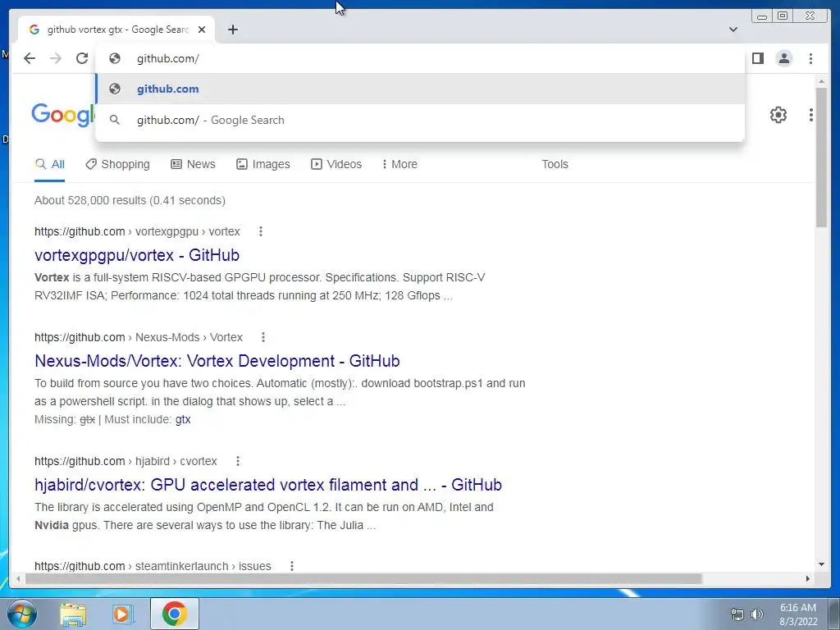Click the github.com › vortexgpgpu › vortex breadcrumb
Screen dimensions: 840x630
(x=137, y=231)
